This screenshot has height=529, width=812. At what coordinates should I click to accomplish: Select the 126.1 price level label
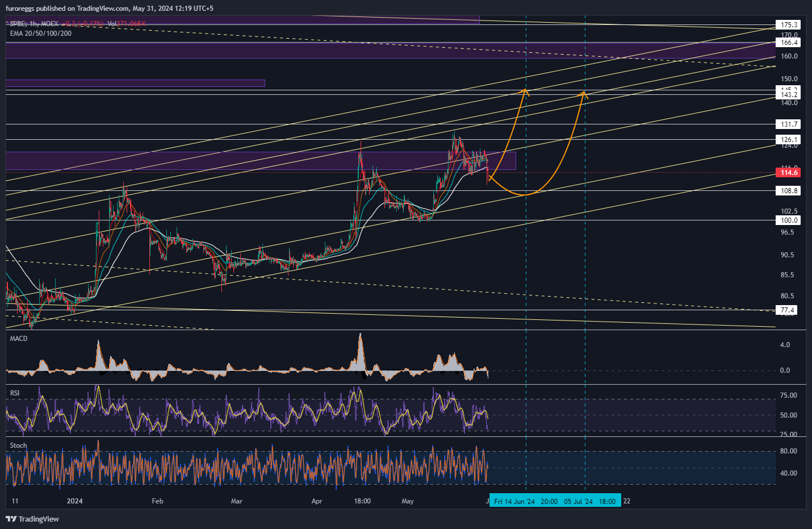point(788,140)
